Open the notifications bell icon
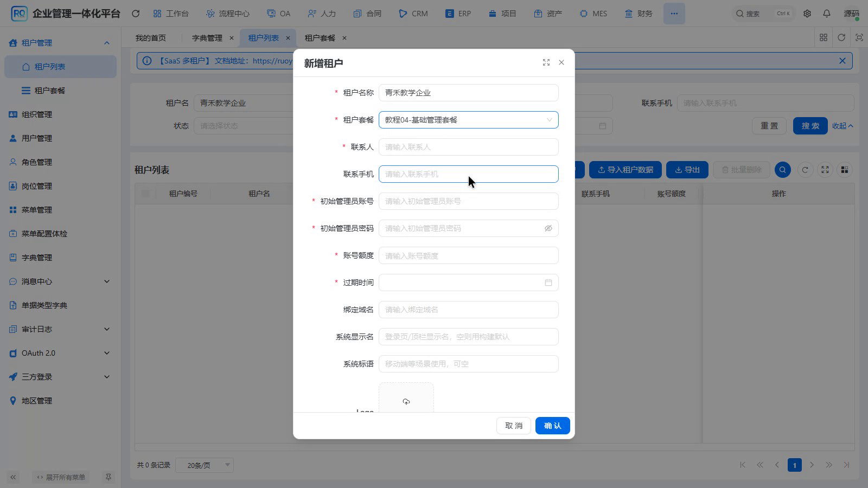Viewport: 868px width, 488px height. pos(827,14)
